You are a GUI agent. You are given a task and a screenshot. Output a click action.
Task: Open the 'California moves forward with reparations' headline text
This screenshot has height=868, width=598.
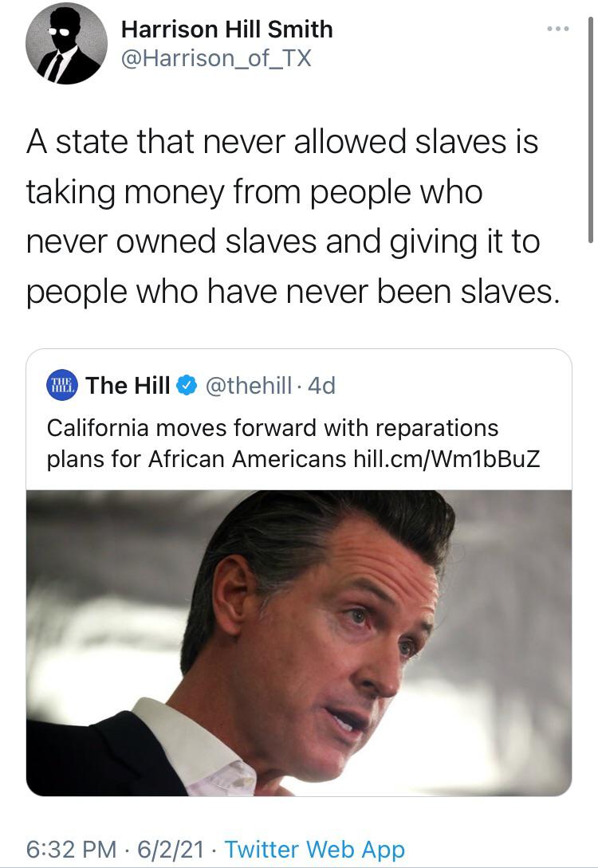pyautogui.click(x=273, y=428)
